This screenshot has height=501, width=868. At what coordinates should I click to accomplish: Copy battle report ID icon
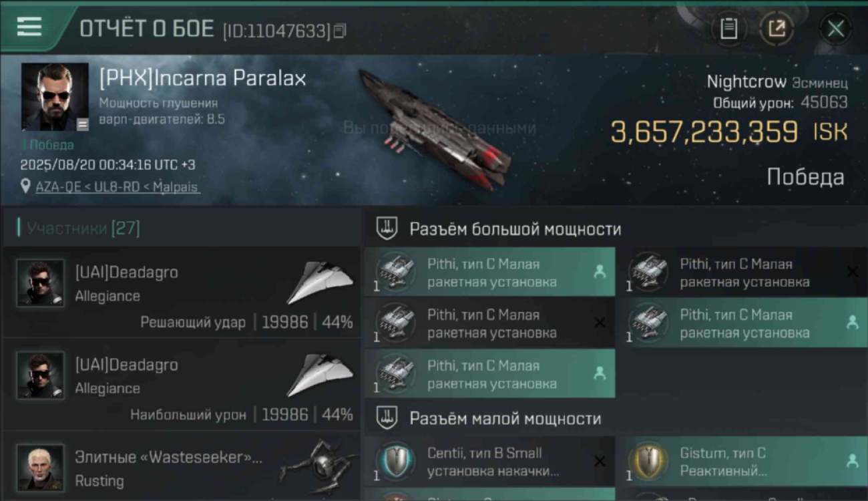pos(340,31)
